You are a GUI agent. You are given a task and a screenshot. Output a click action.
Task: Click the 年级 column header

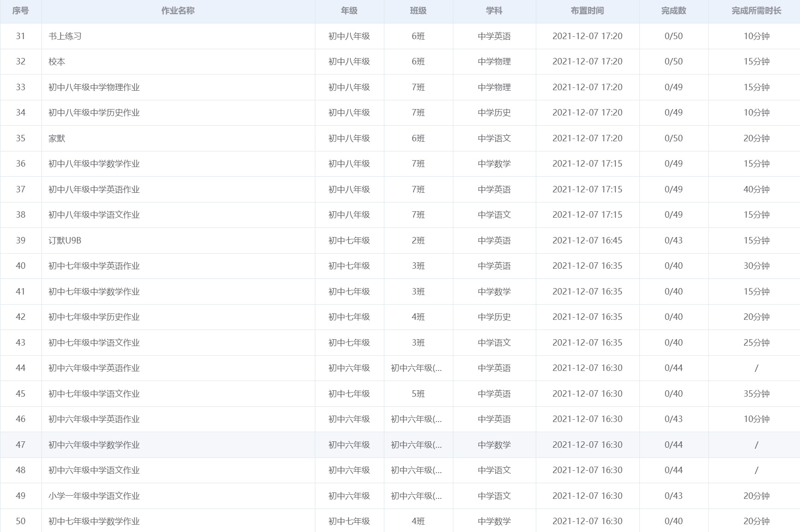point(349,11)
